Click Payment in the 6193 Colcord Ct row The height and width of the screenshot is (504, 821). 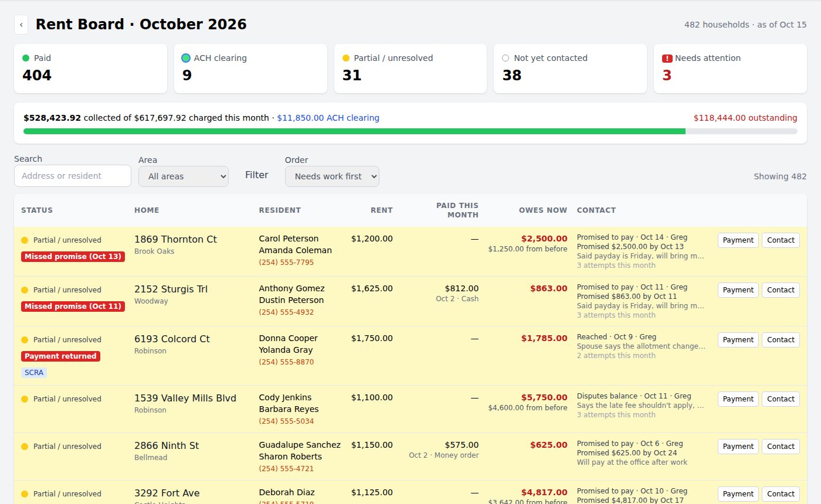point(738,340)
